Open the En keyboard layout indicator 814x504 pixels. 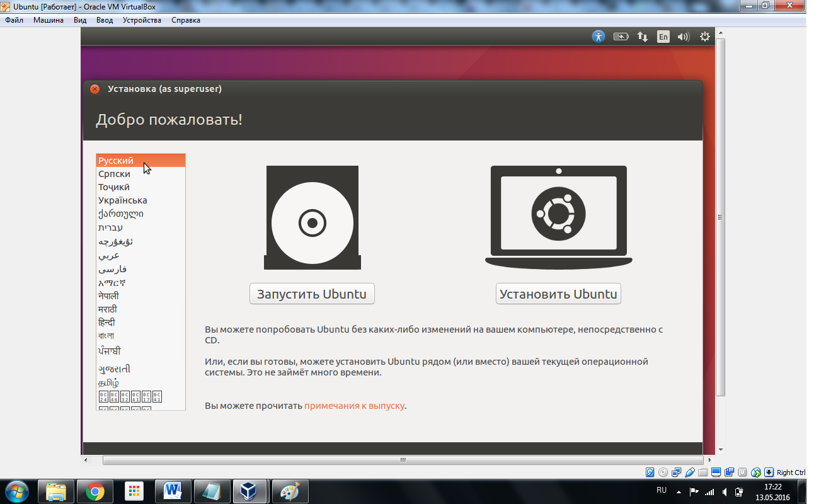[x=663, y=37]
